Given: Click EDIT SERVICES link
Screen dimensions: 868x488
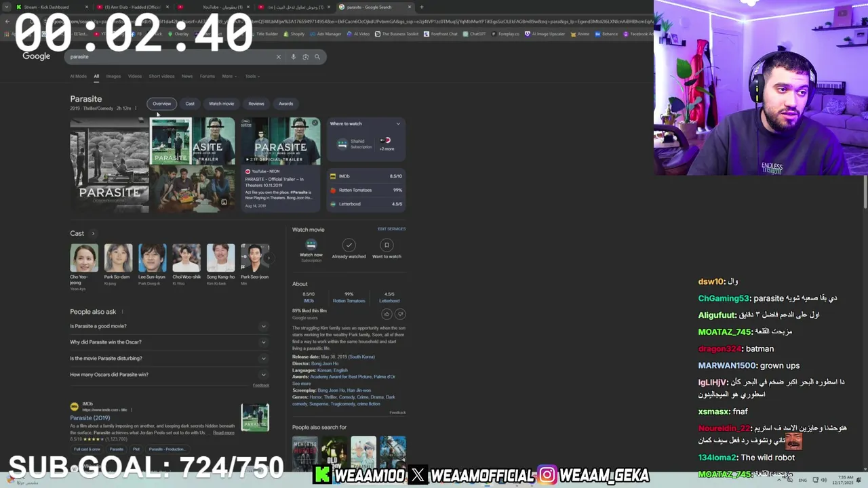Looking at the screenshot, I should (391, 229).
